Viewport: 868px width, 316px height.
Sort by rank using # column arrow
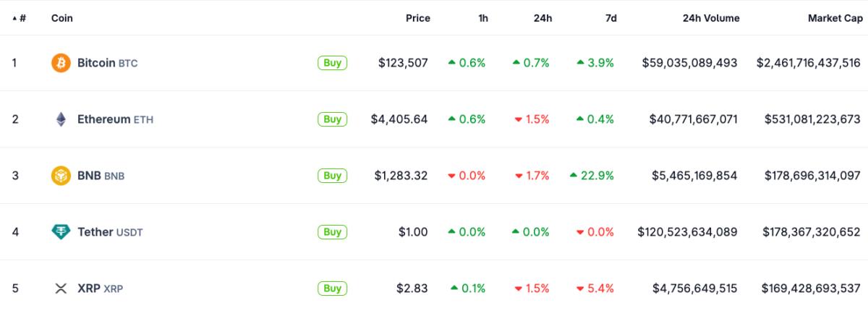(x=20, y=18)
